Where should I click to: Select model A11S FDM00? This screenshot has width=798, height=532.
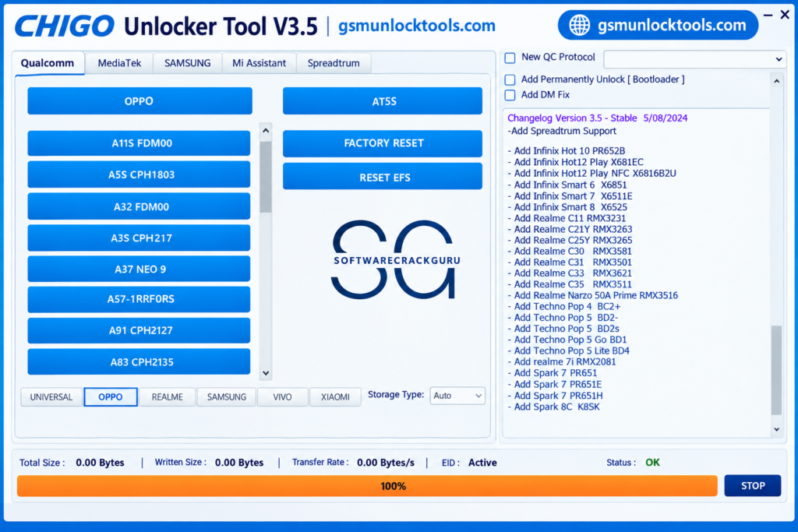pos(139,143)
